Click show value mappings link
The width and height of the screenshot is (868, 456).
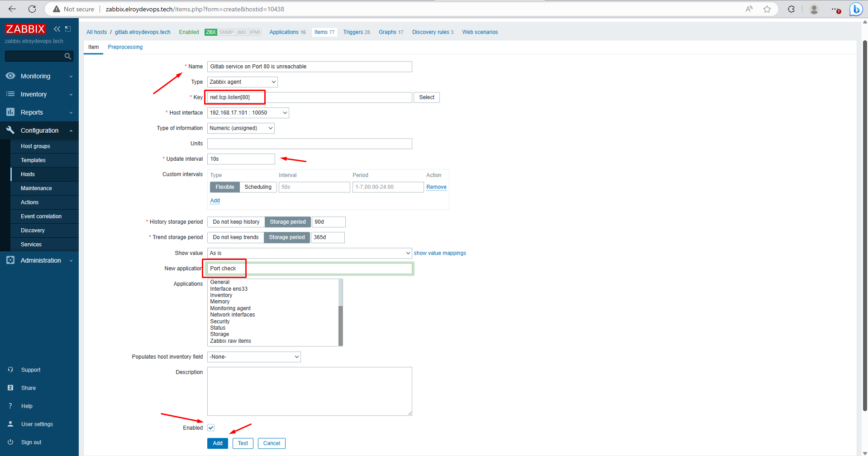[440, 253]
